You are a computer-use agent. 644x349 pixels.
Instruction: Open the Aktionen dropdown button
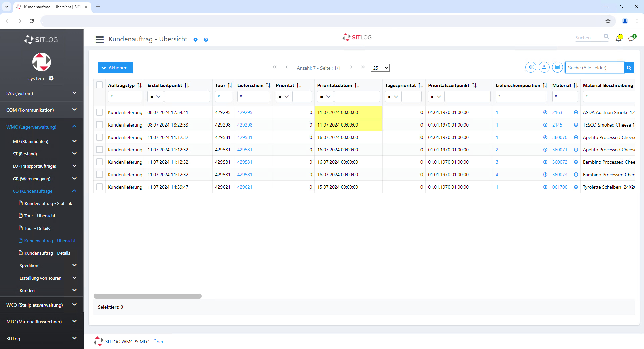click(x=115, y=67)
